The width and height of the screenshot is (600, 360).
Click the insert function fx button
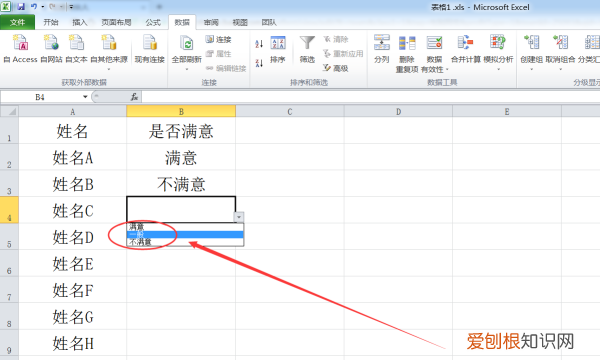[134, 97]
